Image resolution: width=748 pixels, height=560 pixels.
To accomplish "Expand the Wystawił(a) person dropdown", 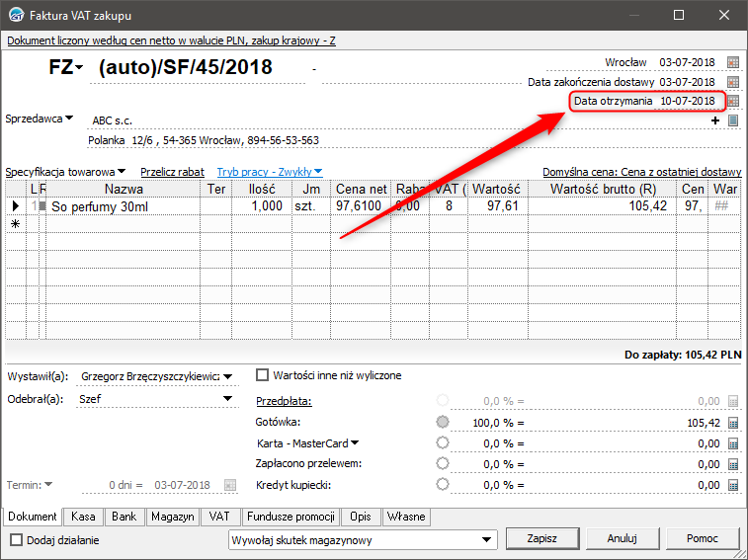I will click(x=228, y=376).
